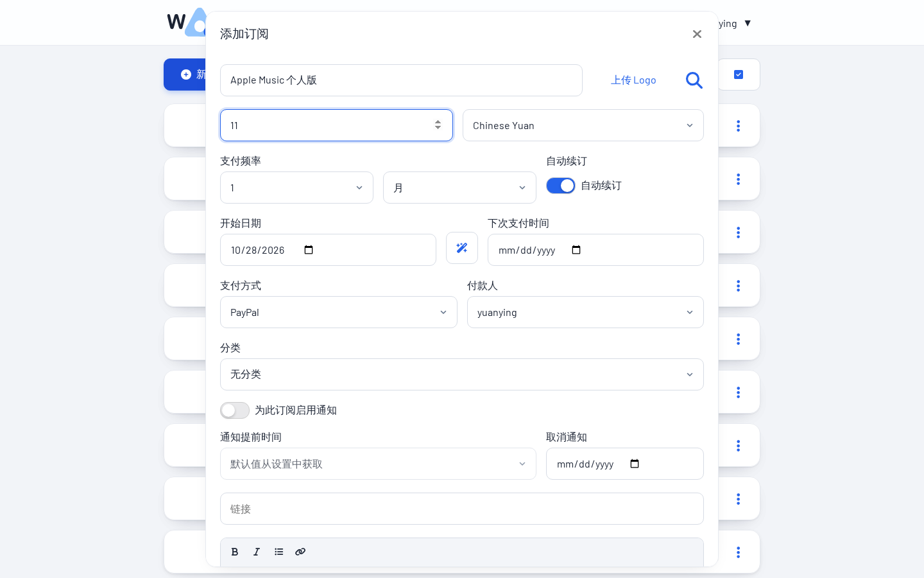Open the calendar picker for 取消通知
Viewport: 924px width, 578px height.
coord(635,464)
